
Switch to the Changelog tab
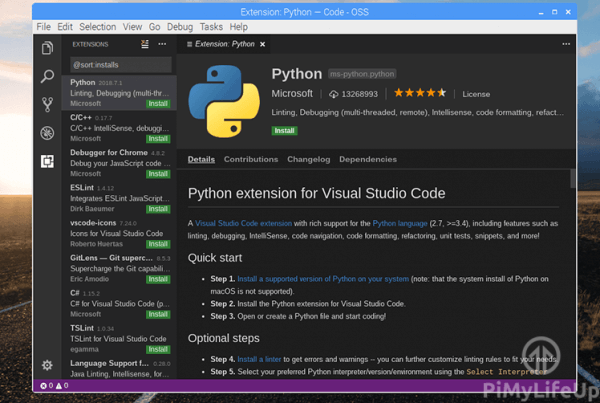[x=308, y=159]
